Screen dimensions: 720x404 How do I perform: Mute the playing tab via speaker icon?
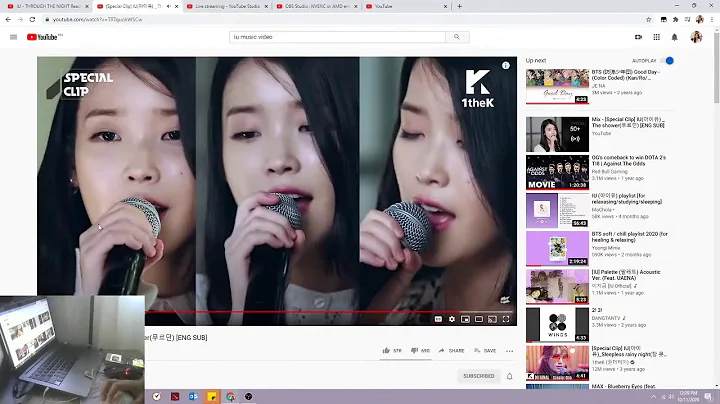(x=169, y=6)
